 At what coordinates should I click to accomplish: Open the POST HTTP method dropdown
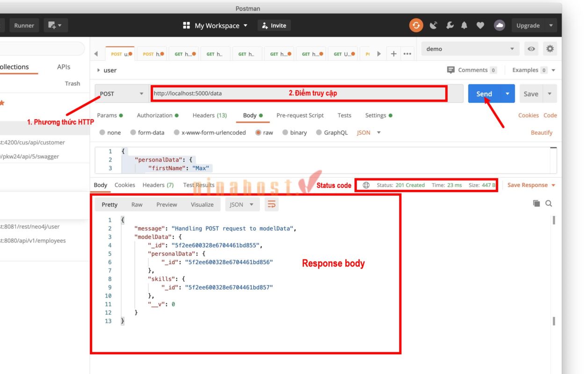[x=122, y=93]
